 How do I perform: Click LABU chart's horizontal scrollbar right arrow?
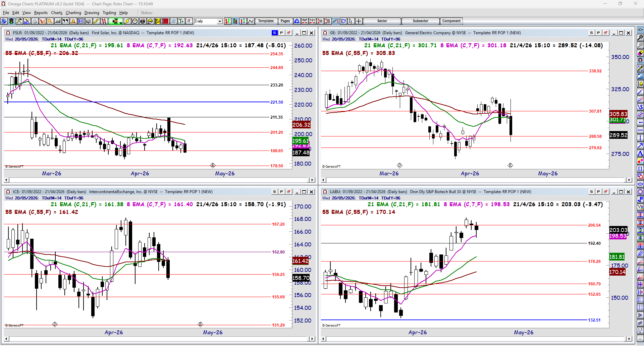(x=629, y=339)
